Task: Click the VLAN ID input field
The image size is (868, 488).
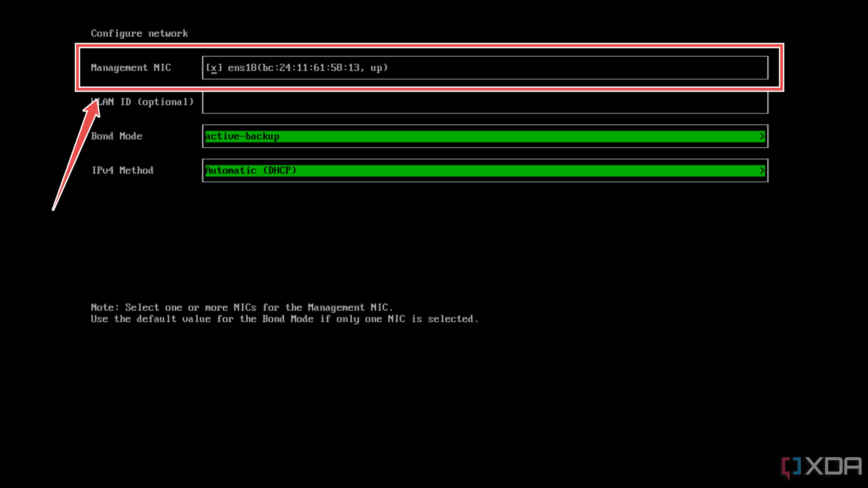Action: click(485, 102)
